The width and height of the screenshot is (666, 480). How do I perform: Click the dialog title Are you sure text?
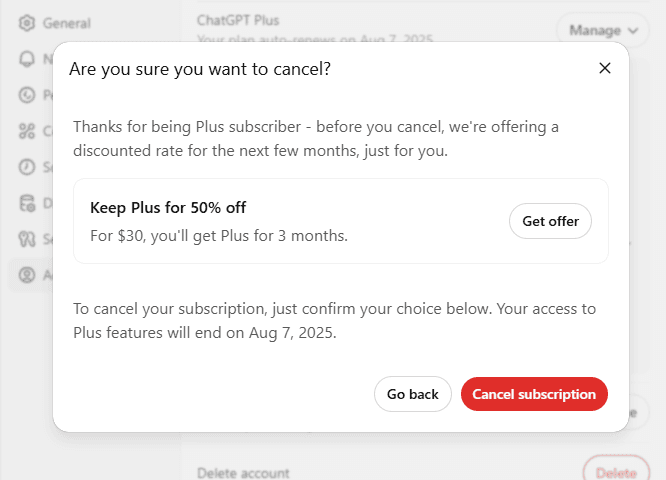[x=200, y=69]
